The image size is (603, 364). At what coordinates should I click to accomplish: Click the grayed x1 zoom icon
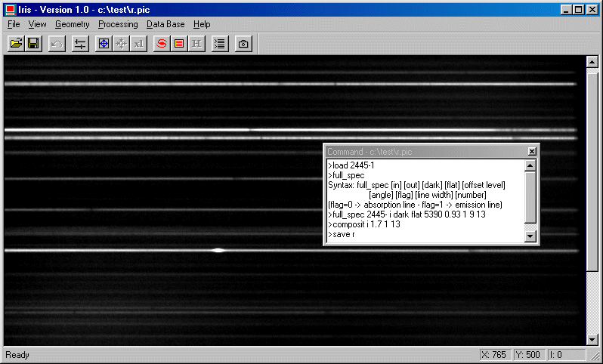(139, 44)
